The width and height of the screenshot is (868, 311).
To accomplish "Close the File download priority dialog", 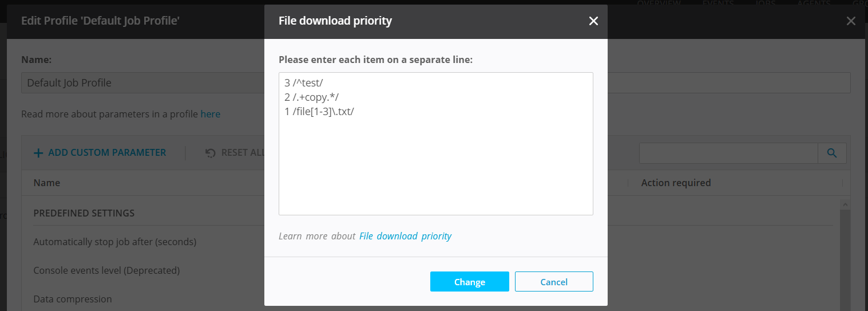I will 593,21.
